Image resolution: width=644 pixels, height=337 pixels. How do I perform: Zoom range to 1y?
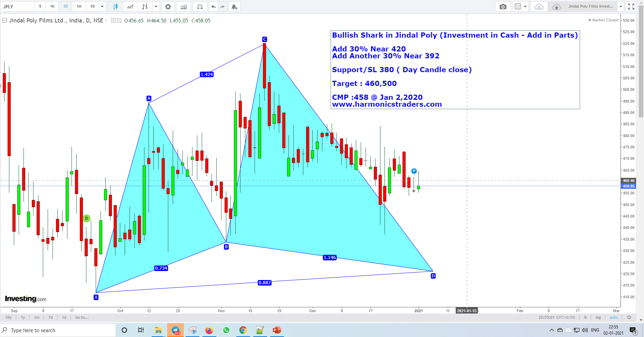23,317
